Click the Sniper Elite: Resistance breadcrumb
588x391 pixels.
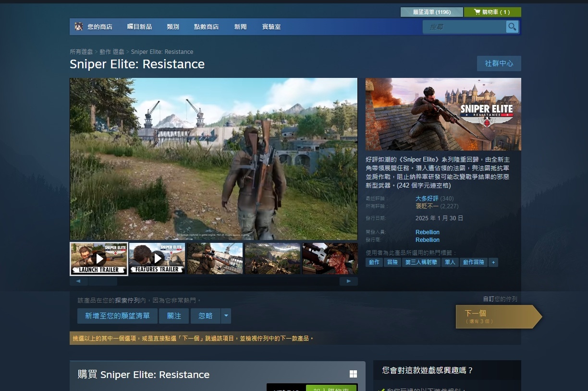click(162, 52)
